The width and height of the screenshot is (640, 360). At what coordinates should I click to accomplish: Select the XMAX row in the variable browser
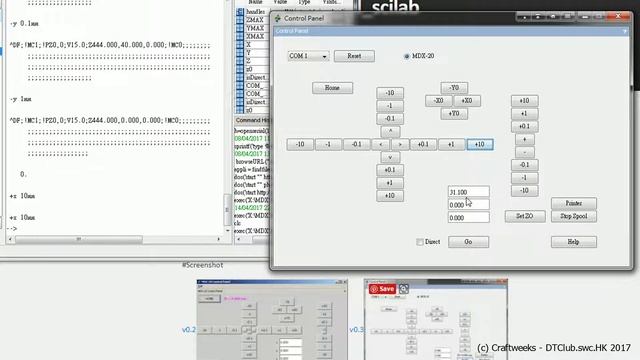tap(253, 36)
